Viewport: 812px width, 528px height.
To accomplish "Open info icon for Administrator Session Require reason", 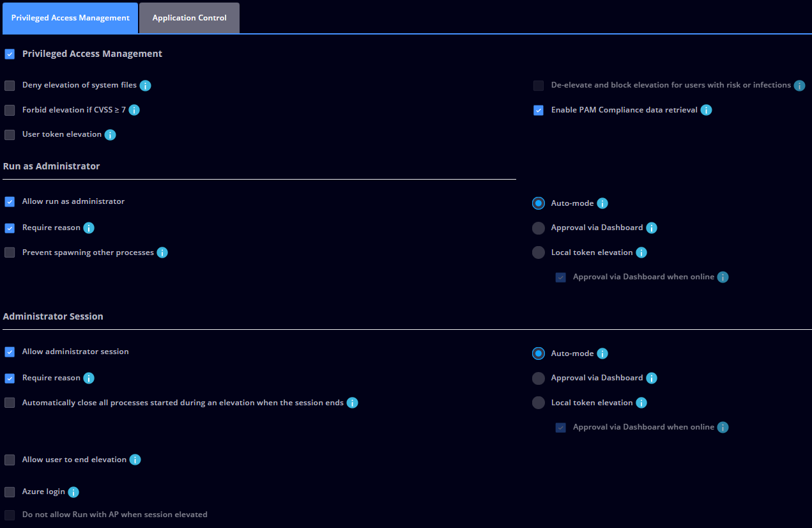I will coord(89,378).
